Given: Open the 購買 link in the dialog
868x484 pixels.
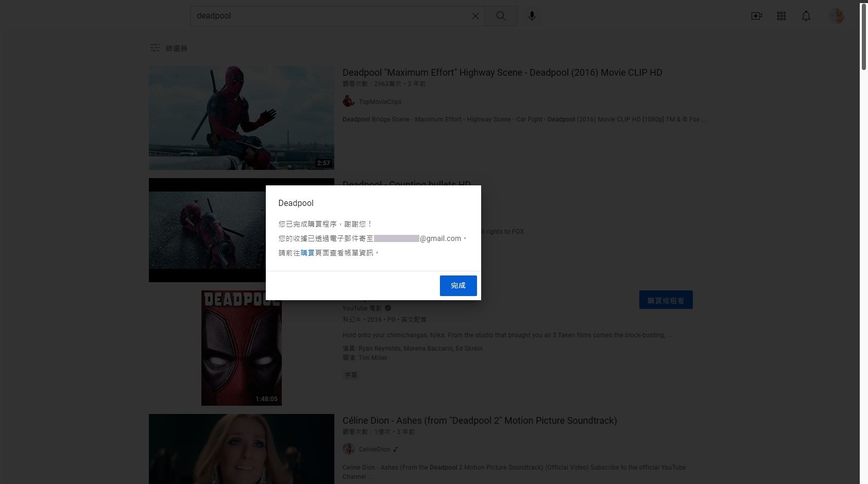Looking at the screenshot, I should tap(307, 252).
